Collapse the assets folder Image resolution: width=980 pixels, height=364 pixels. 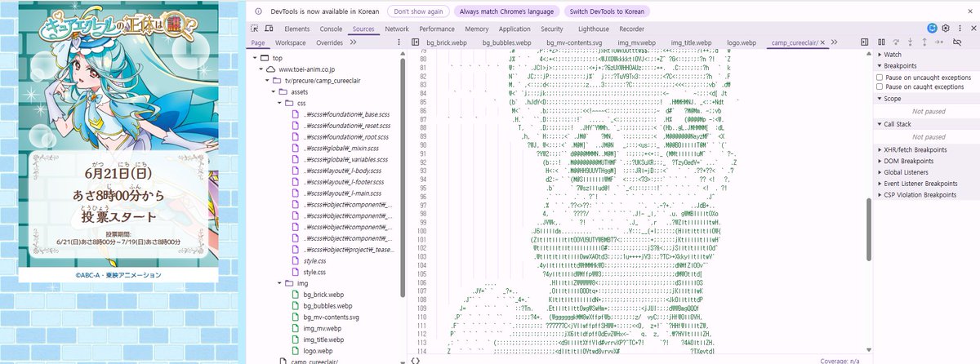[x=273, y=92]
